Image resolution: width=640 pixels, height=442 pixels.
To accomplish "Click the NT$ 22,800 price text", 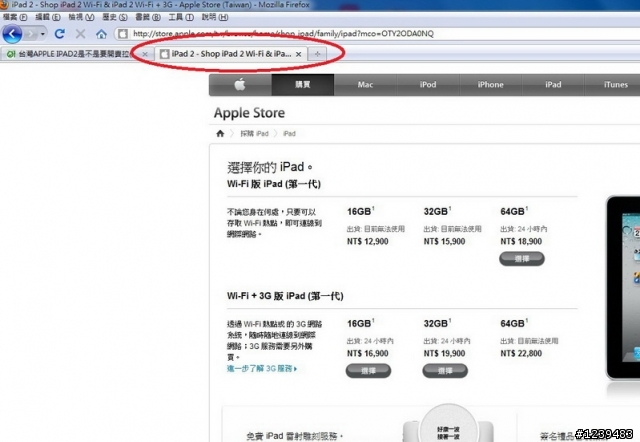I will tap(521, 353).
